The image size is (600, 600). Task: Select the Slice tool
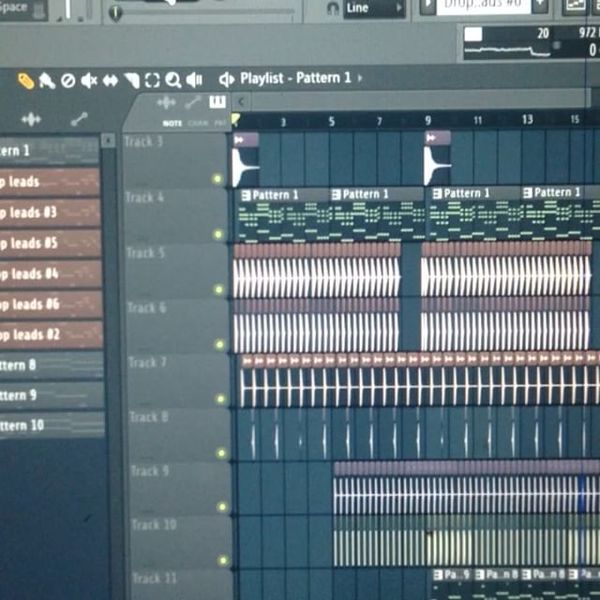click(x=132, y=81)
